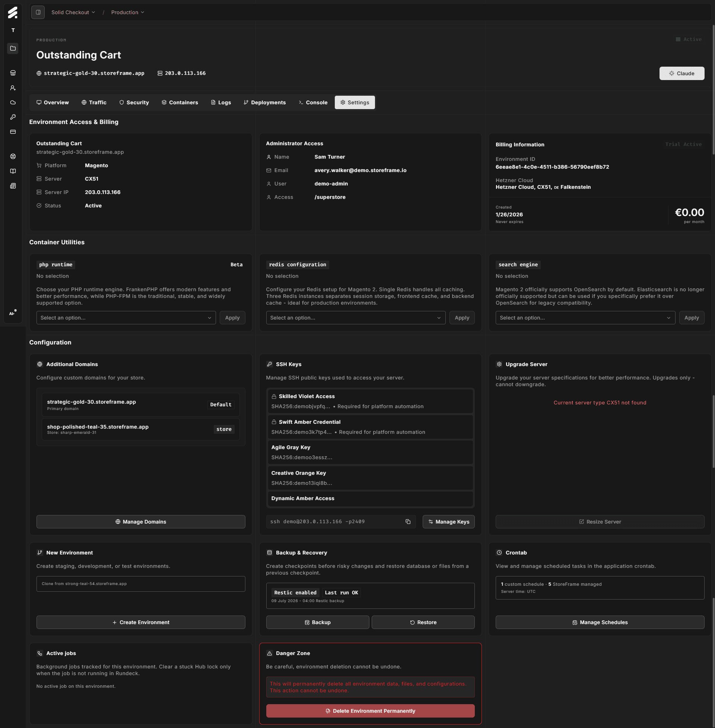The image size is (715, 728).
Task: Open the Console tab
Action: click(x=313, y=102)
